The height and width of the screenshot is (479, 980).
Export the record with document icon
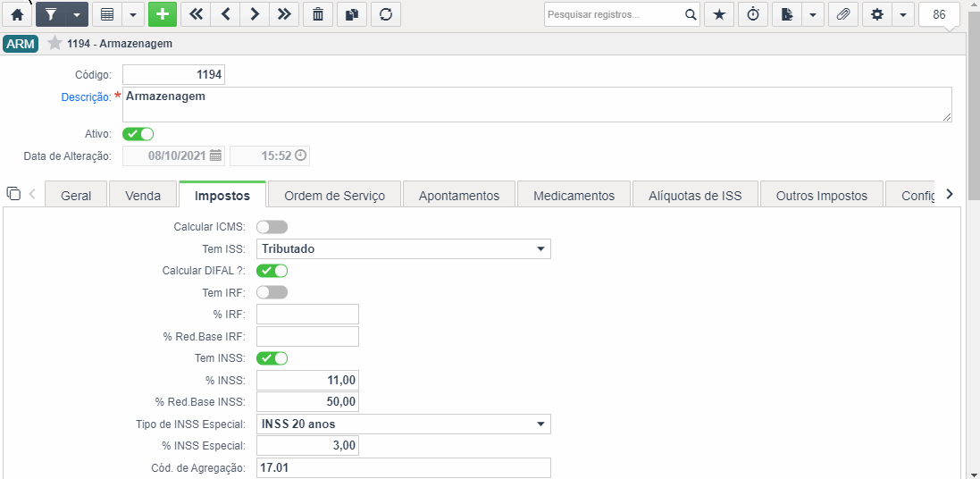click(x=787, y=14)
